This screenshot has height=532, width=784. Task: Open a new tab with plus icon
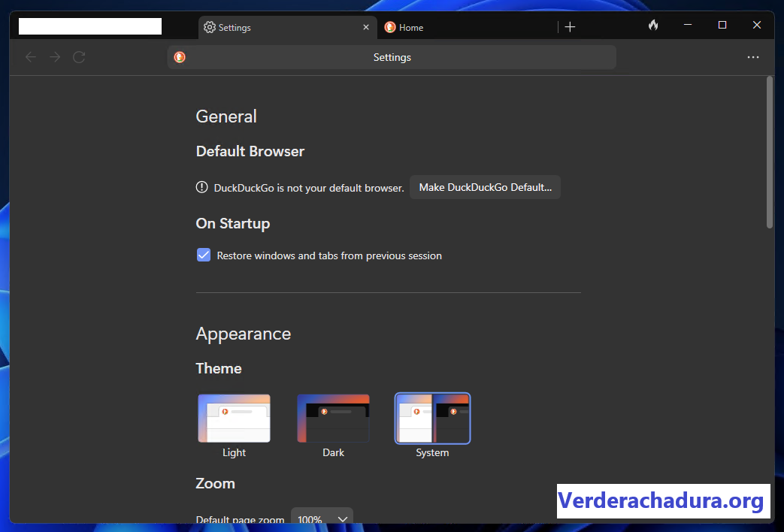click(x=570, y=27)
